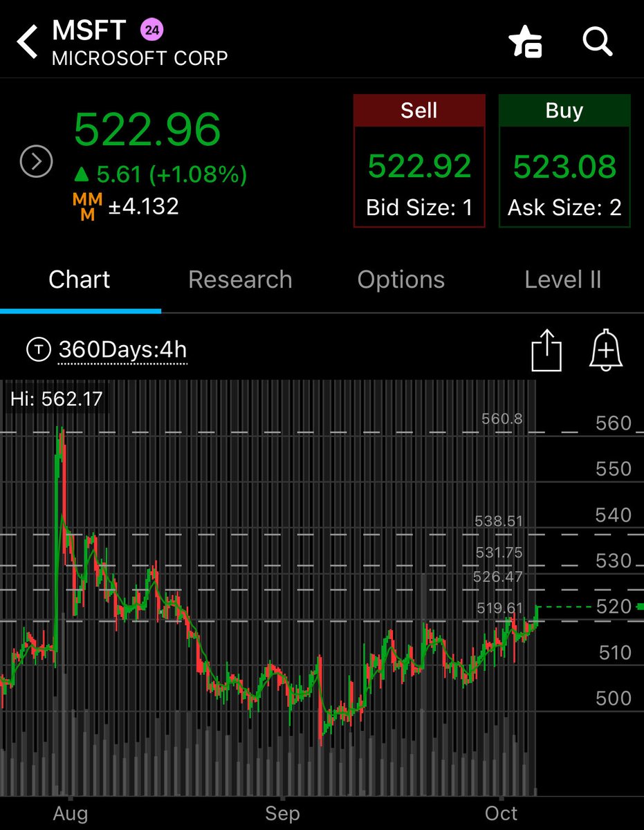
Task: Switch to the Chart tab
Action: click(80, 279)
